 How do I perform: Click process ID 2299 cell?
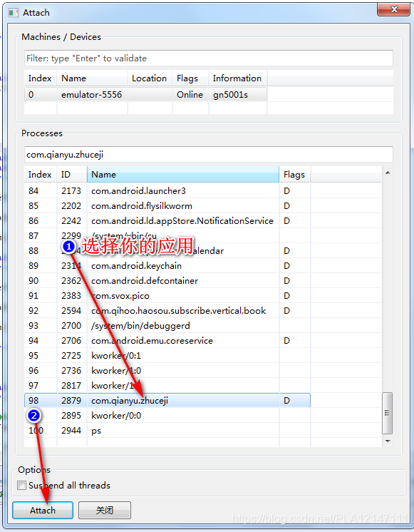point(71,235)
